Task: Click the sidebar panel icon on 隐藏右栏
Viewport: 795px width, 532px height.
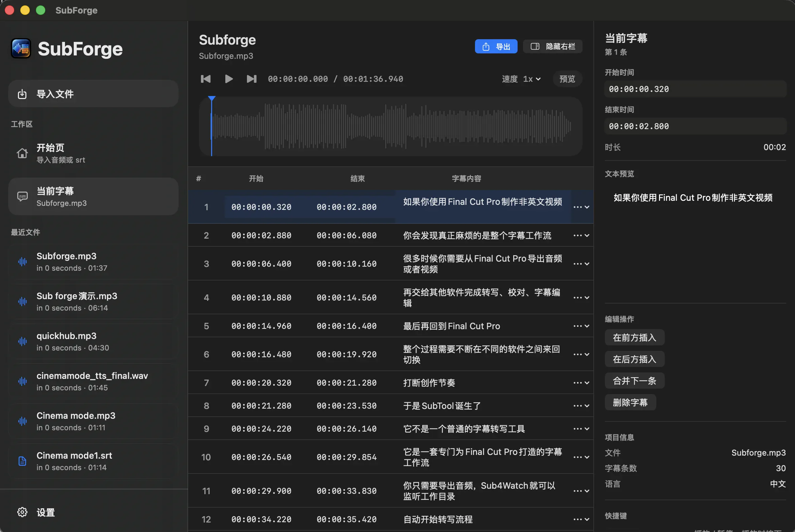Action: (535, 47)
